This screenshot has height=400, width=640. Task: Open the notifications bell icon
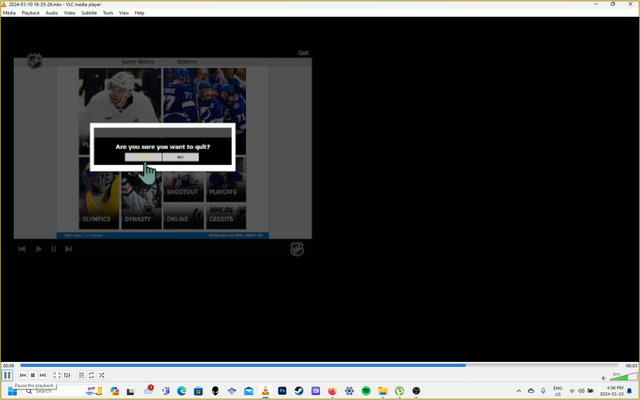[630, 391]
